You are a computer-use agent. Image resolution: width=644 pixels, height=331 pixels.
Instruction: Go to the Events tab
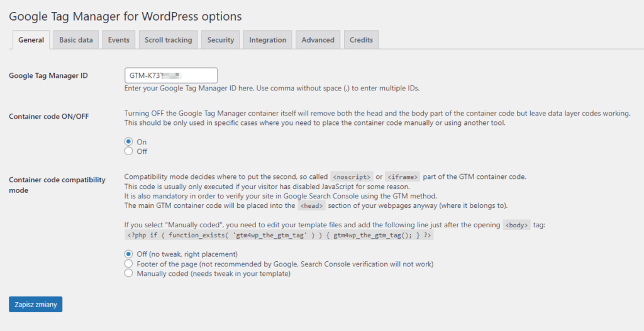tap(119, 40)
